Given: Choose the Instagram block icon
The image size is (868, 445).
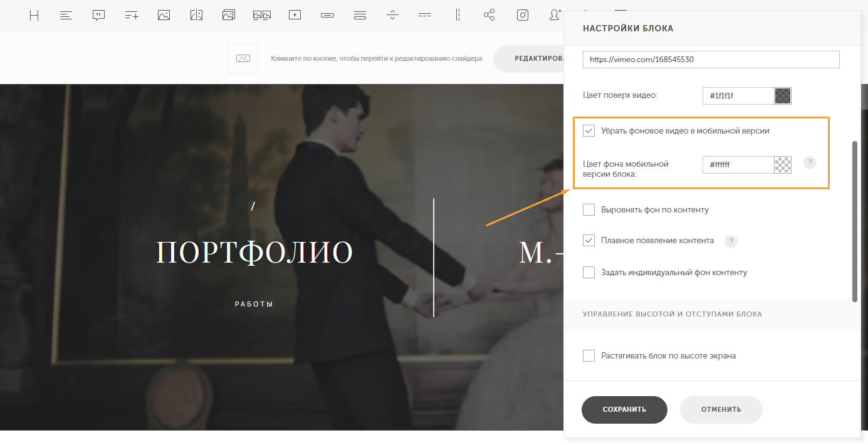Looking at the screenshot, I should click(x=522, y=16).
